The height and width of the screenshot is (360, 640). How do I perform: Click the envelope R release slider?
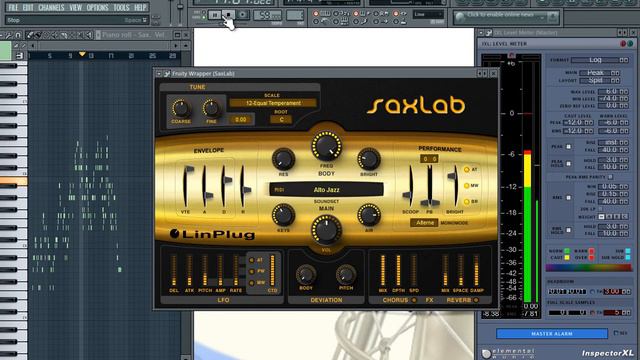click(x=244, y=186)
